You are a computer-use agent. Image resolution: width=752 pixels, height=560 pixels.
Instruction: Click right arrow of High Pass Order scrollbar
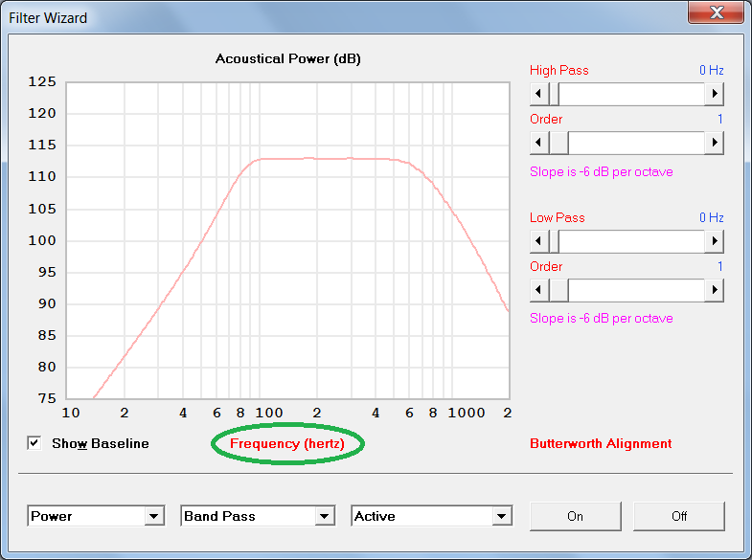point(714,143)
